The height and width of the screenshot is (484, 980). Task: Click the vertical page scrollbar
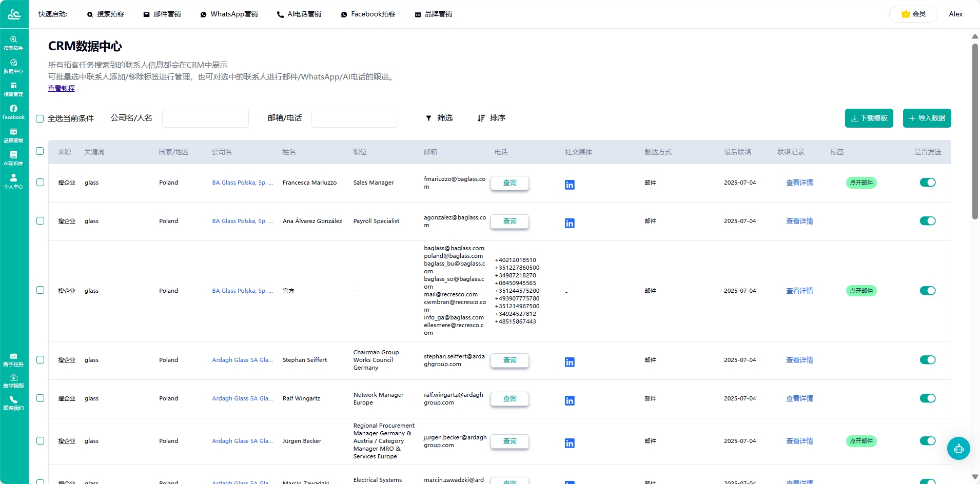975,131
